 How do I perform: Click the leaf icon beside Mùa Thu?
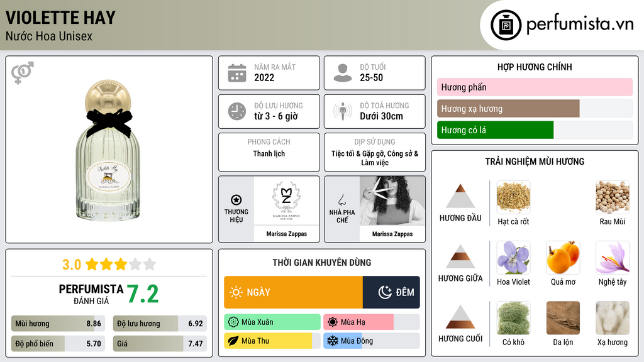233,341
